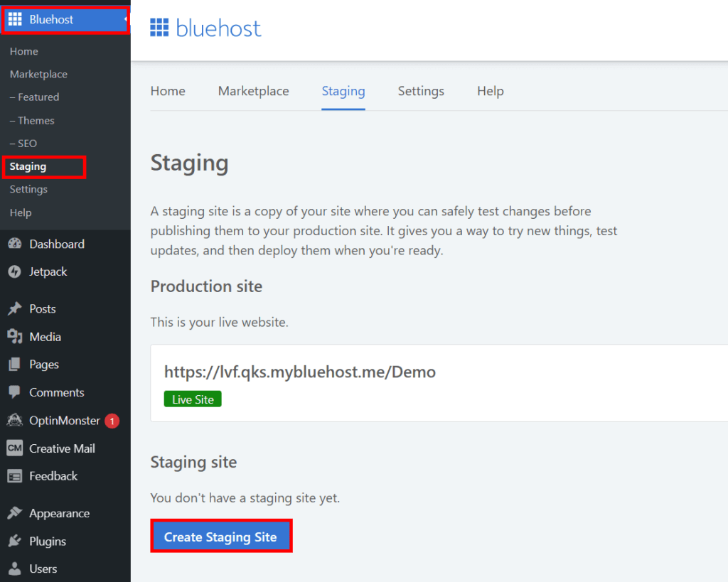Open the Users menu label
This screenshot has height=582, width=728.
(x=43, y=569)
